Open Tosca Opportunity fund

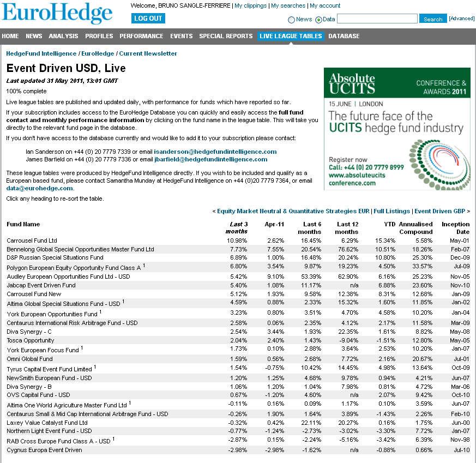click(x=31, y=340)
